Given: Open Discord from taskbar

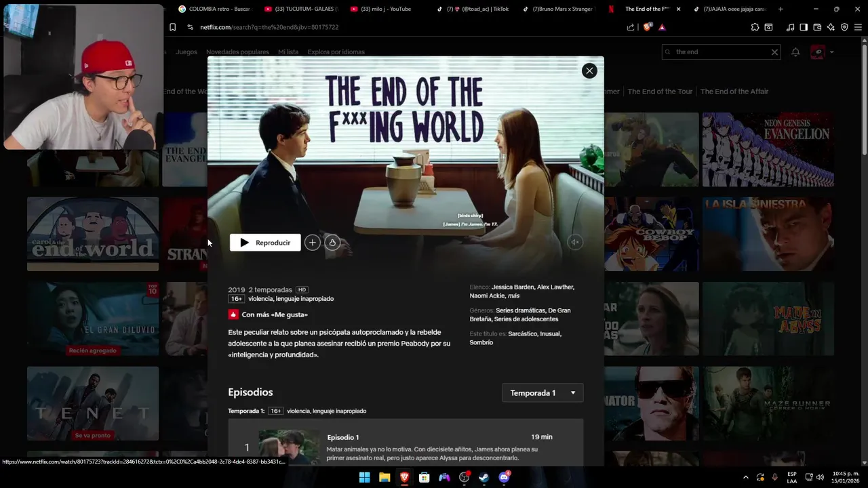Looking at the screenshot, I should pos(504,477).
